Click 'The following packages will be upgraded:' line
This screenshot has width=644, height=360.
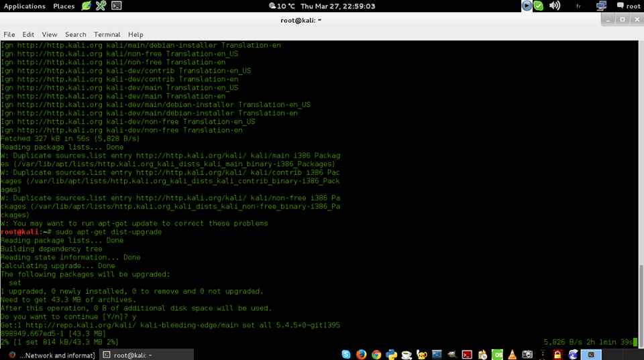click(85, 274)
